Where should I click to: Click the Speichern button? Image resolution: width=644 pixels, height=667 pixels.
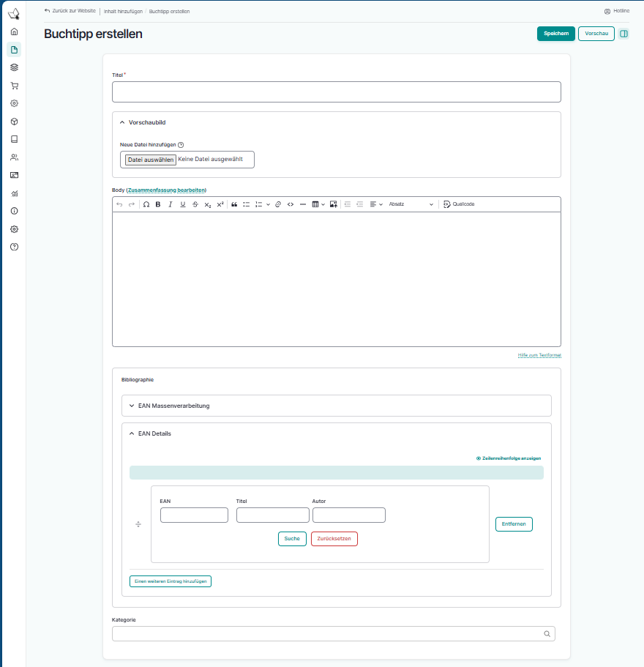click(x=555, y=34)
